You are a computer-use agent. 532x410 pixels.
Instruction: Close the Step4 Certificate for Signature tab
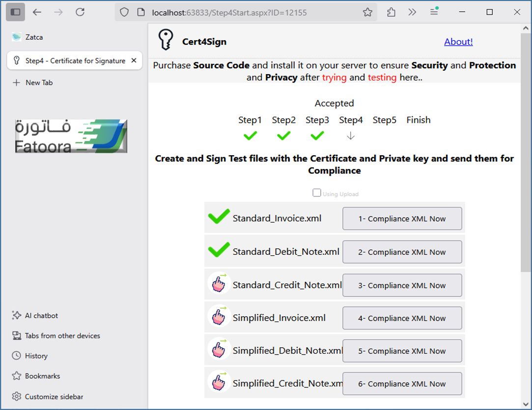pyautogui.click(x=134, y=61)
